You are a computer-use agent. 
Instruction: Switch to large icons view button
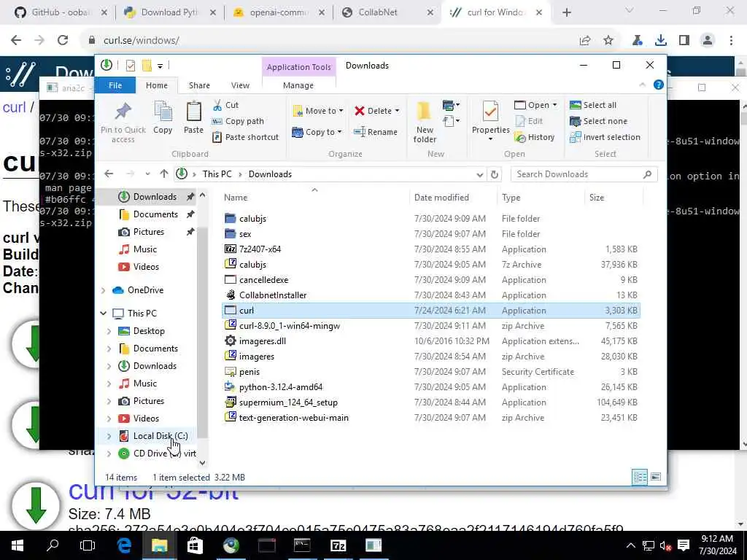point(656,477)
